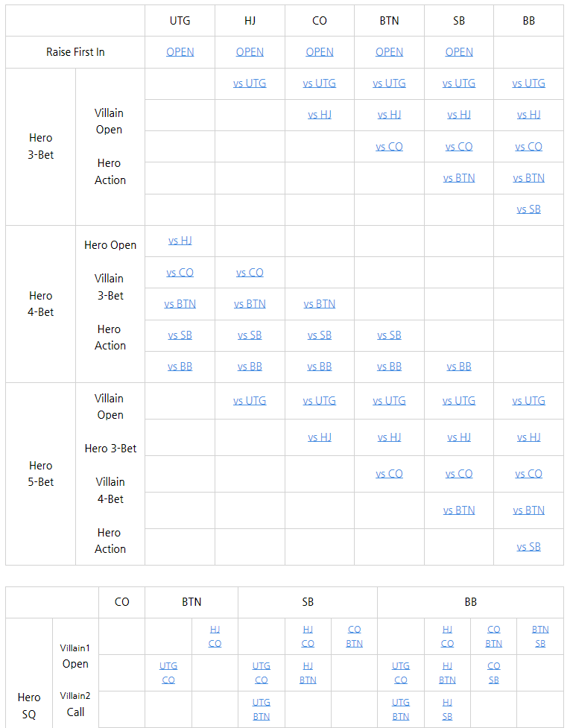Open Hero 5-Bet BB vs SB link
Screen dimensions: 573x728
[x=528, y=547]
